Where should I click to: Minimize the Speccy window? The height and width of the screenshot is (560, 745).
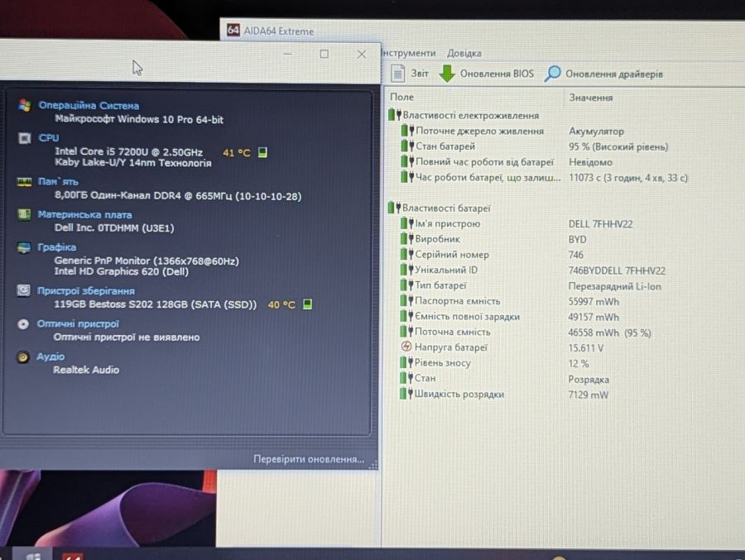(287, 54)
